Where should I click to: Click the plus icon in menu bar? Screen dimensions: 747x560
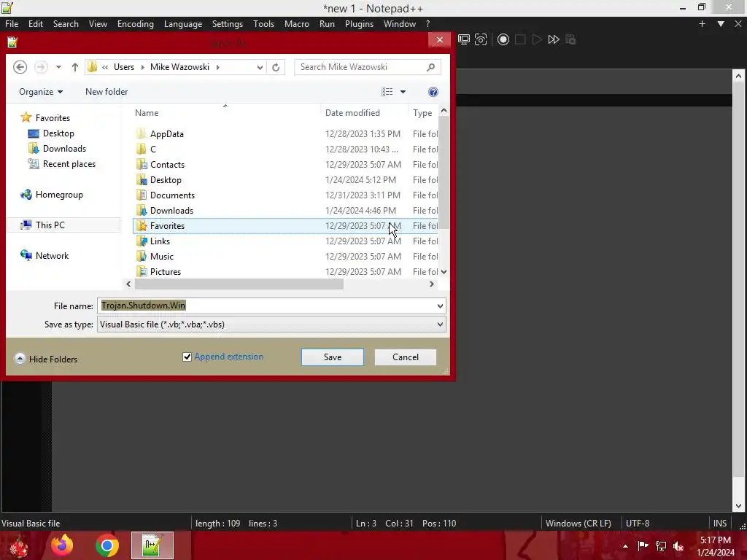[x=702, y=24]
